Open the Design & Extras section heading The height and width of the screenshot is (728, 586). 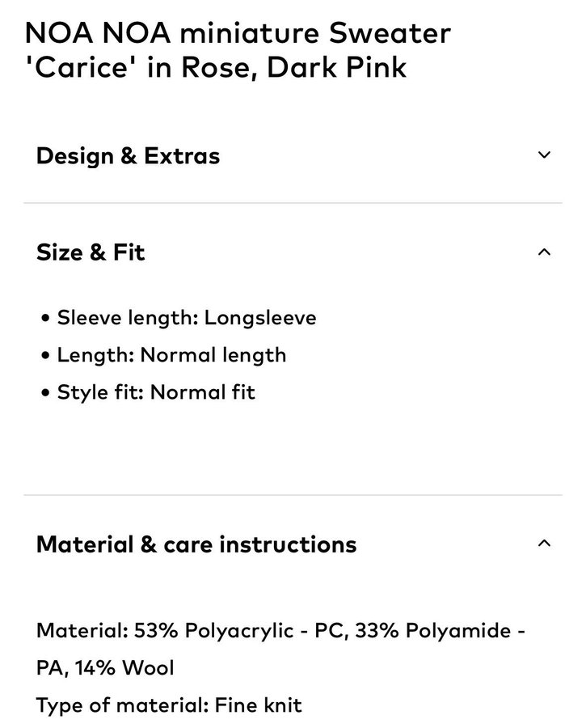(128, 155)
